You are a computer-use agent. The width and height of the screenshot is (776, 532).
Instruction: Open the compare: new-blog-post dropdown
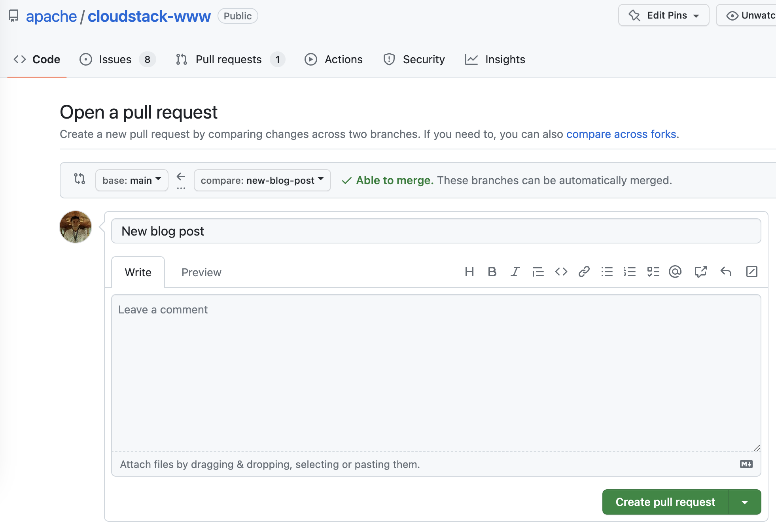coord(262,181)
